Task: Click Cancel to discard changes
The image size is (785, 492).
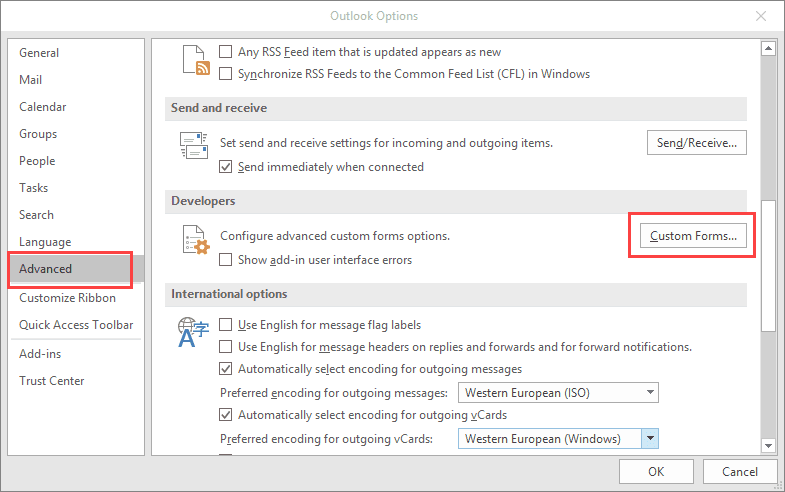Action: 739,471
